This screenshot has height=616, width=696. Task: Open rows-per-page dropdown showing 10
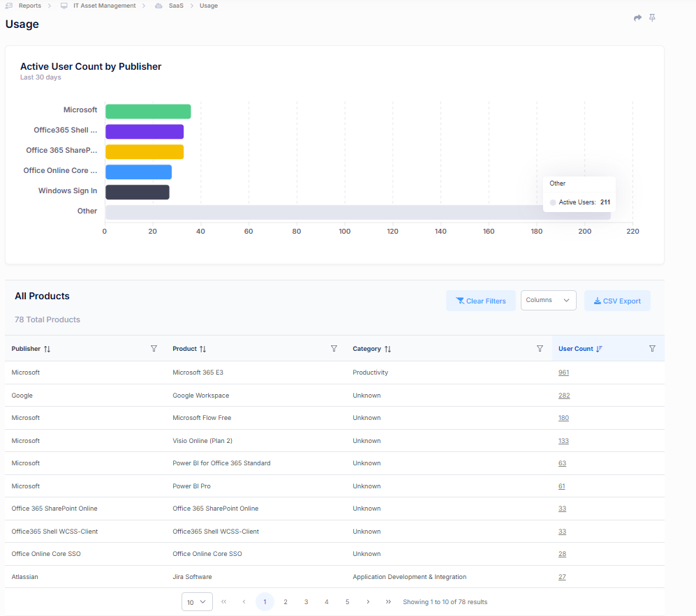[197, 602]
